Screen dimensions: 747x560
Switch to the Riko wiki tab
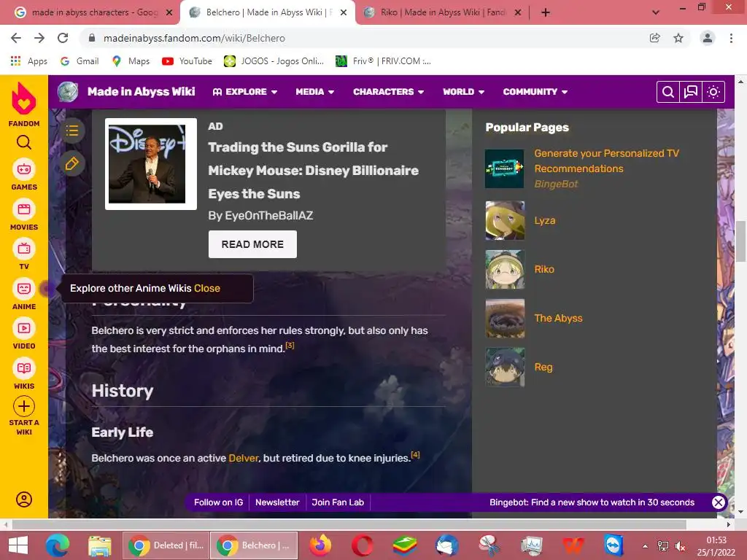pyautogui.click(x=443, y=13)
